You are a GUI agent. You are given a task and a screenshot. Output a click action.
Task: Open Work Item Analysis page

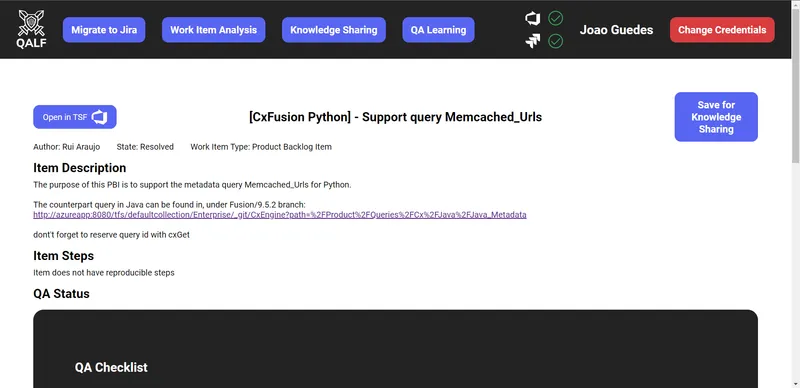[213, 30]
